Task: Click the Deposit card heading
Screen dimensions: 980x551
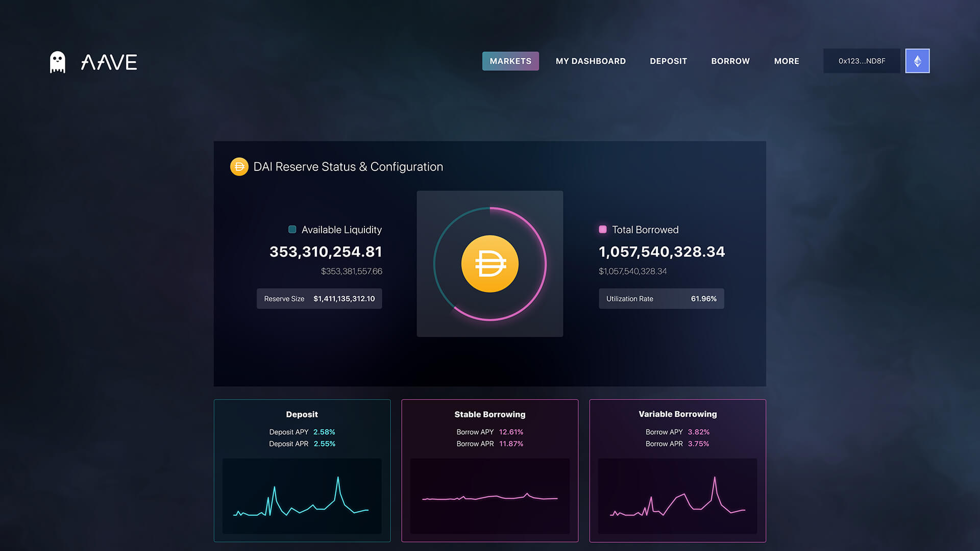Action: pyautogui.click(x=302, y=414)
